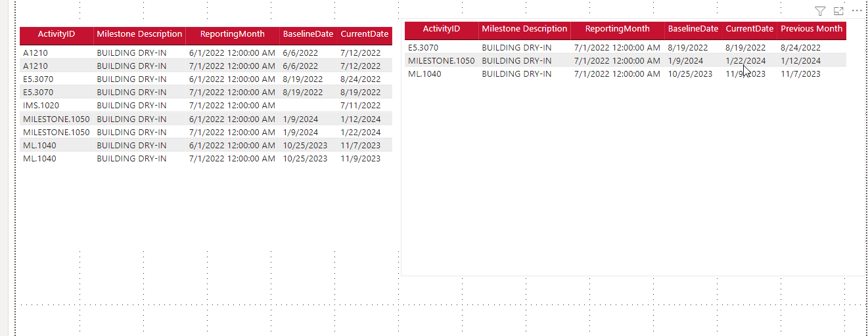868x336 pixels.
Task: Open the filter icon on right visual
Action: 820,11
